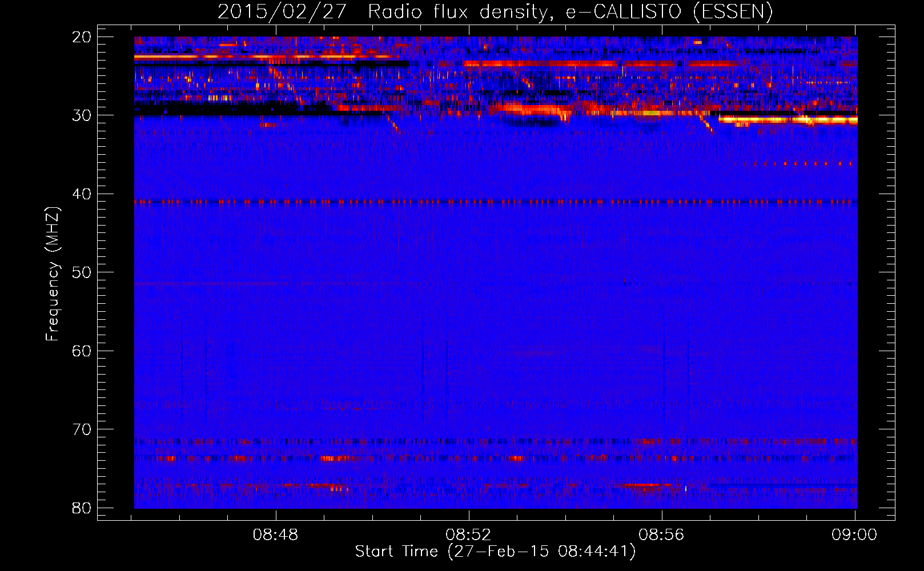Click the 30 frequency tick label
924x571 pixels.
[x=82, y=115]
